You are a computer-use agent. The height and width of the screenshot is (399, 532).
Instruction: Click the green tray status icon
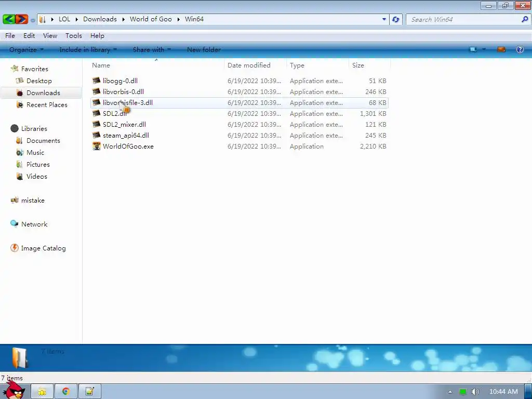click(463, 392)
